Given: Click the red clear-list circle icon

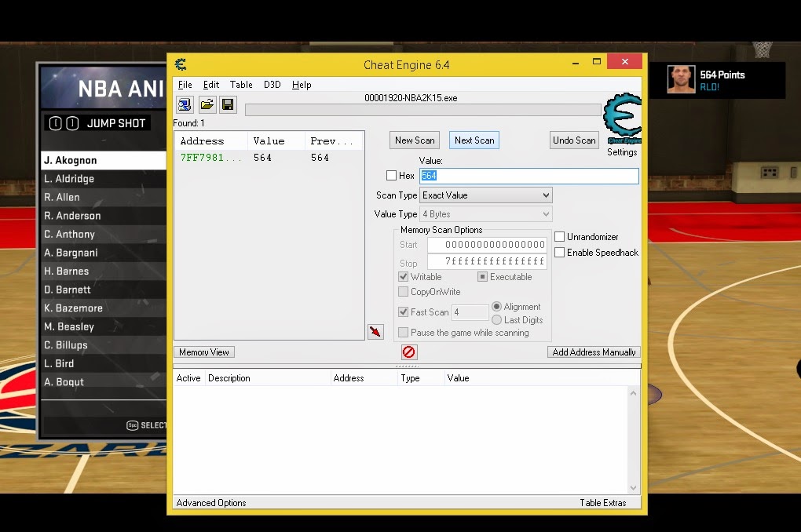Looking at the screenshot, I should (408, 352).
